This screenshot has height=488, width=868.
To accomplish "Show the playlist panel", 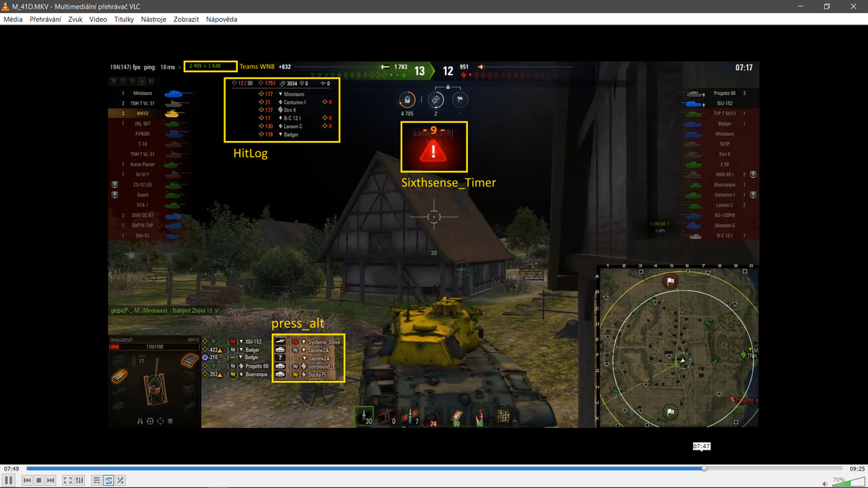I will (x=96, y=480).
